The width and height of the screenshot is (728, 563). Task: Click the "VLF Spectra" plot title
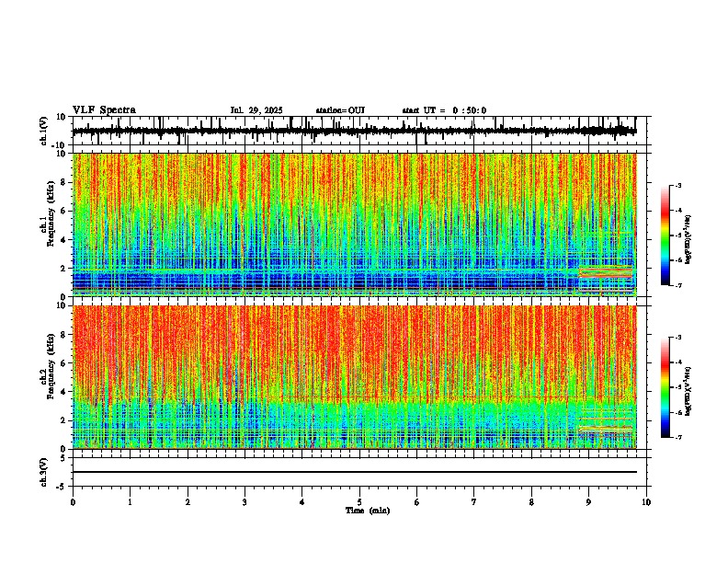pos(104,110)
